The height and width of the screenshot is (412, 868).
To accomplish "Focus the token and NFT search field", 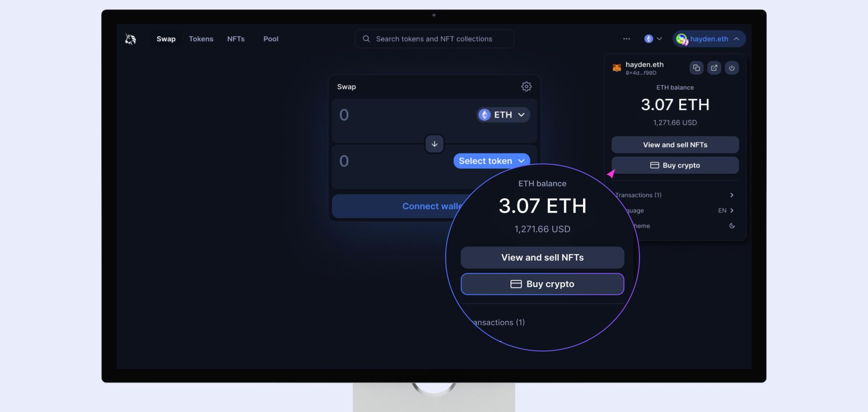I will click(x=434, y=39).
